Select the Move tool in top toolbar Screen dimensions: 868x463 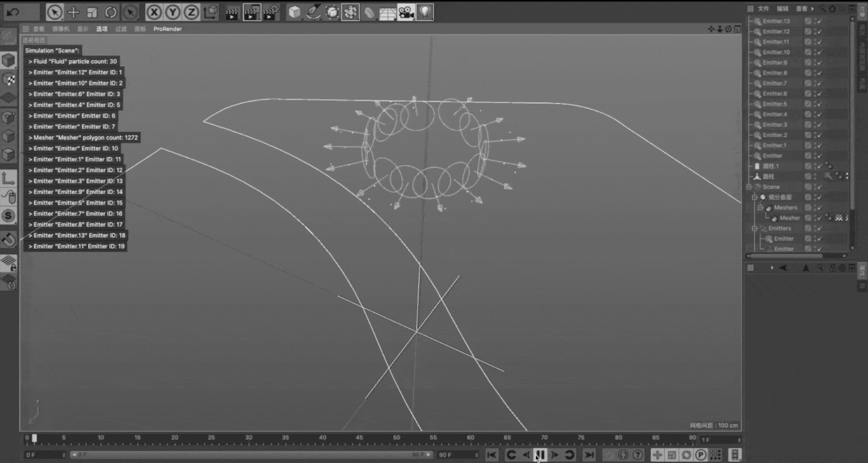coord(73,12)
